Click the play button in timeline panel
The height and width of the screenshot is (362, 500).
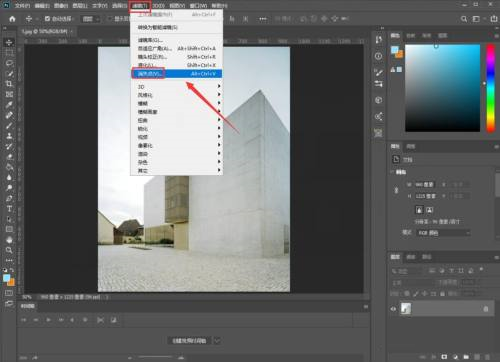point(49,320)
